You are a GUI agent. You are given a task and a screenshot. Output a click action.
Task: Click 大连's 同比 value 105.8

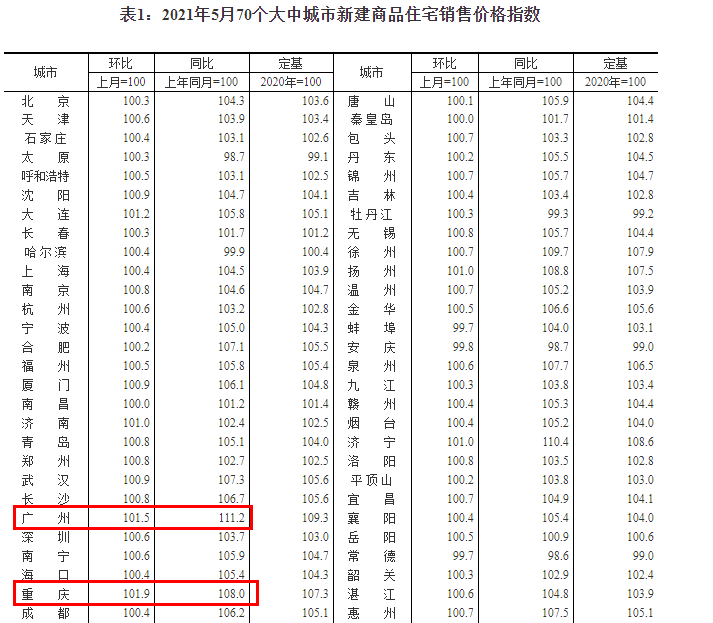click(x=231, y=214)
